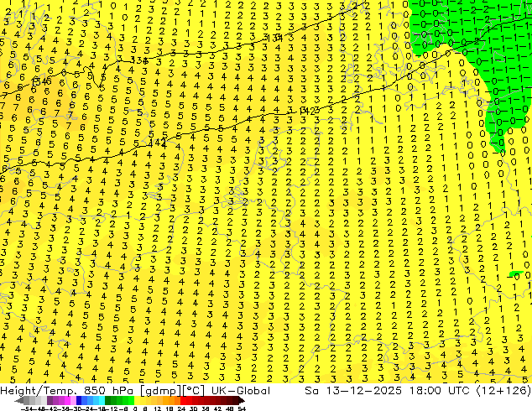Click the small isolated green patch at right edge

click(516, 273)
